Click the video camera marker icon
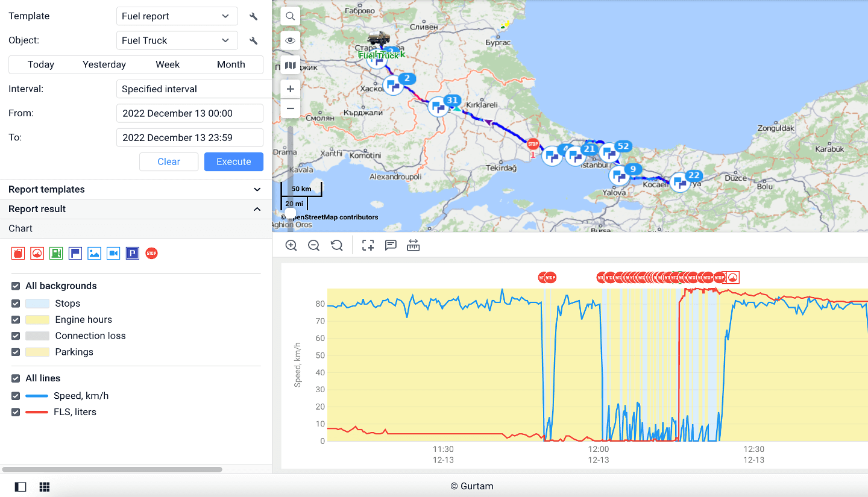The image size is (868, 497). (x=113, y=254)
